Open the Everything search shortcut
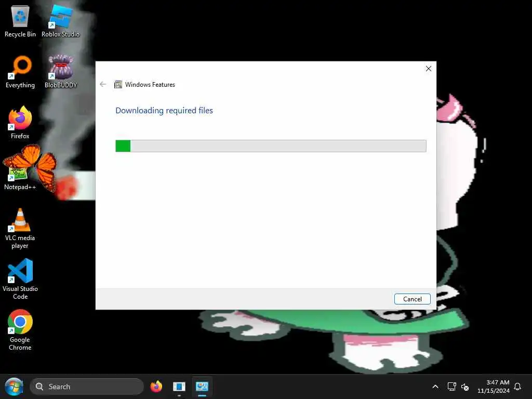 [x=20, y=72]
